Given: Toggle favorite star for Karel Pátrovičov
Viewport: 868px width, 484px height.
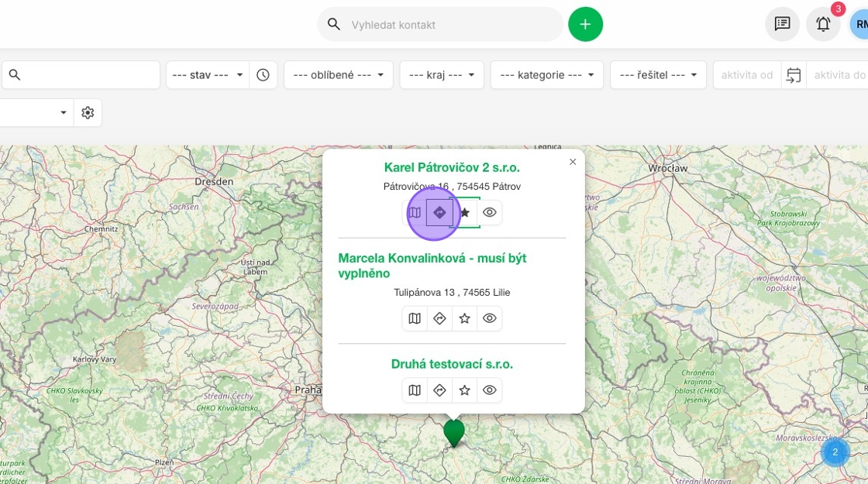Looking at the screenshot, I should point(464,212).
